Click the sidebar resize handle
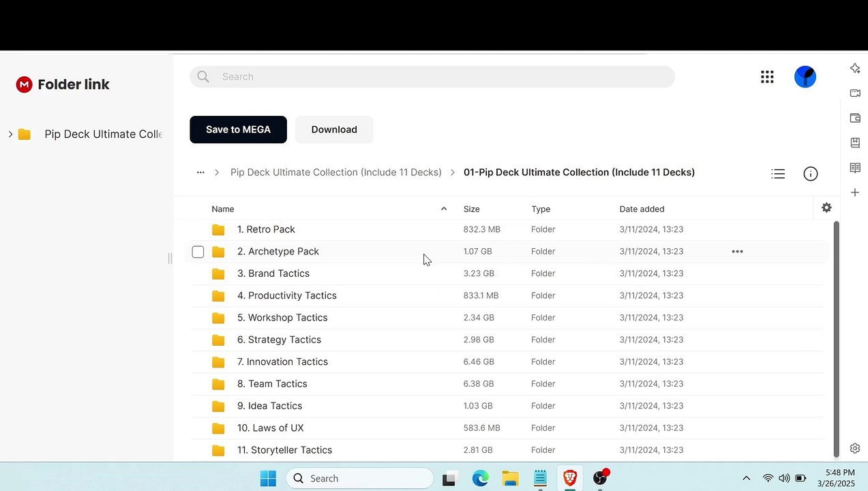 coord(170,258)
